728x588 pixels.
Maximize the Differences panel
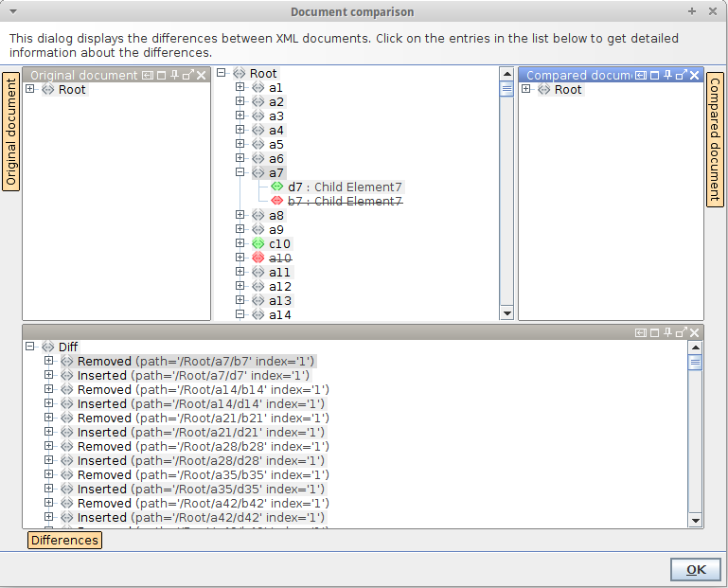pos(655,332)
